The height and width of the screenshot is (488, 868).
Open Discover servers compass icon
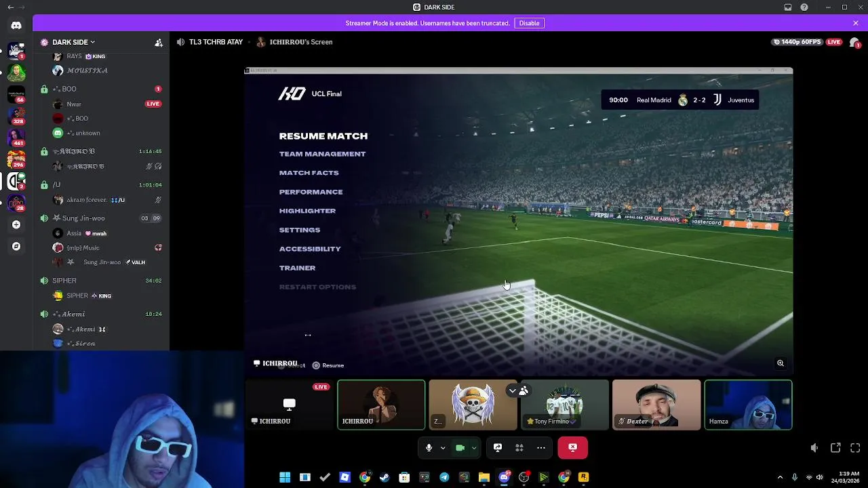click(16, 246)
